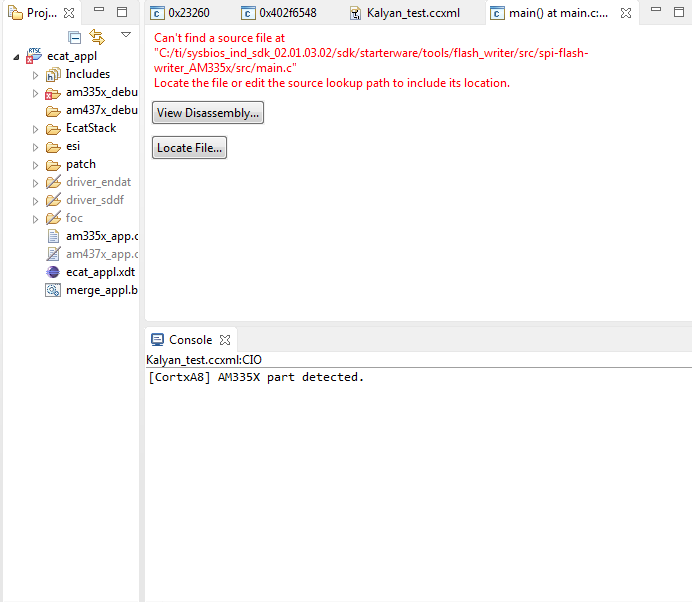Image resolution: width=692 pixels, height=602 pixels.
Task: Click the Kalyan_test.ccxml:CIO console title
Action: (x=204, y=360)
